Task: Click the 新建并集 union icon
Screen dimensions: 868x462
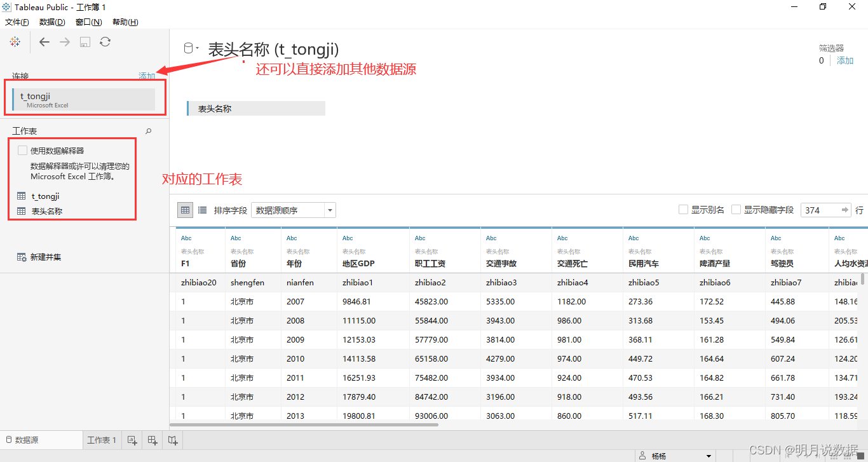Action: (22, 257)
